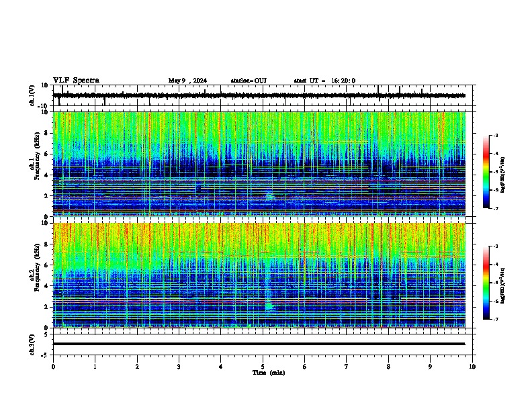Click the time tick label '8'

[388, 367]
